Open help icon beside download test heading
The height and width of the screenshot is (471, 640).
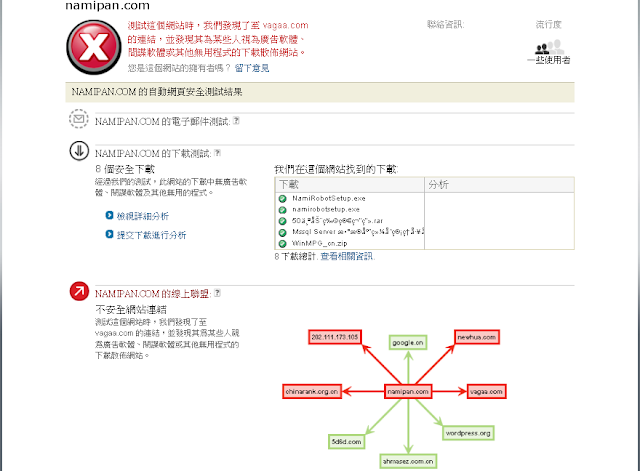[217, 153]
